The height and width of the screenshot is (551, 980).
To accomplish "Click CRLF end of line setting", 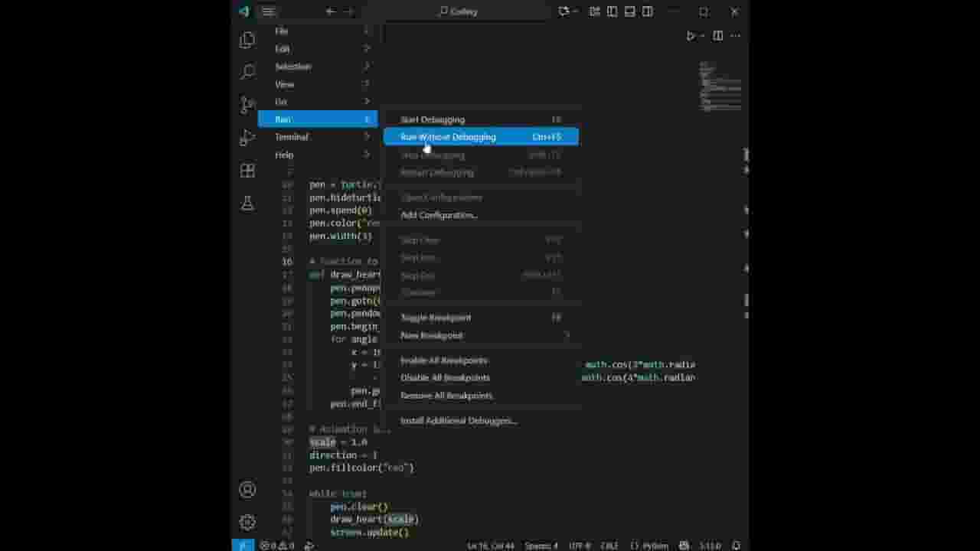I will pyautogui.click(x=609, y=546).
